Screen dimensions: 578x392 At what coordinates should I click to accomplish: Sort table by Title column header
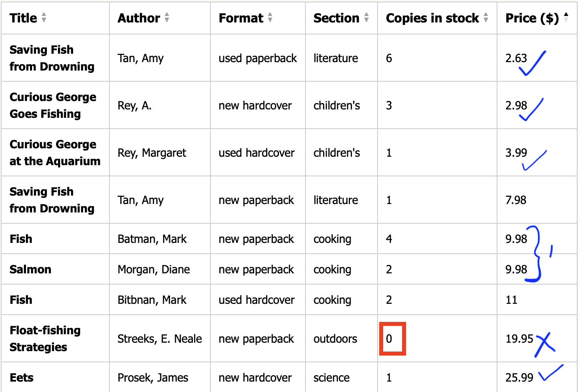[x=23, y=18]
